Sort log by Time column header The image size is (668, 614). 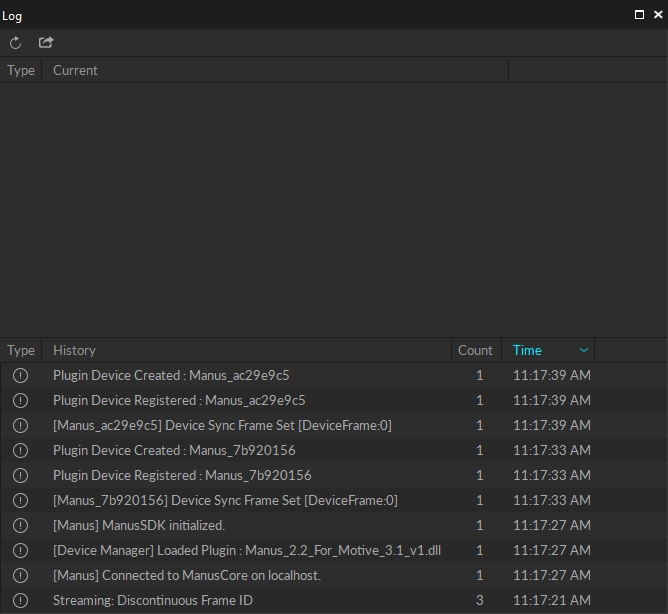coord(527,351)
